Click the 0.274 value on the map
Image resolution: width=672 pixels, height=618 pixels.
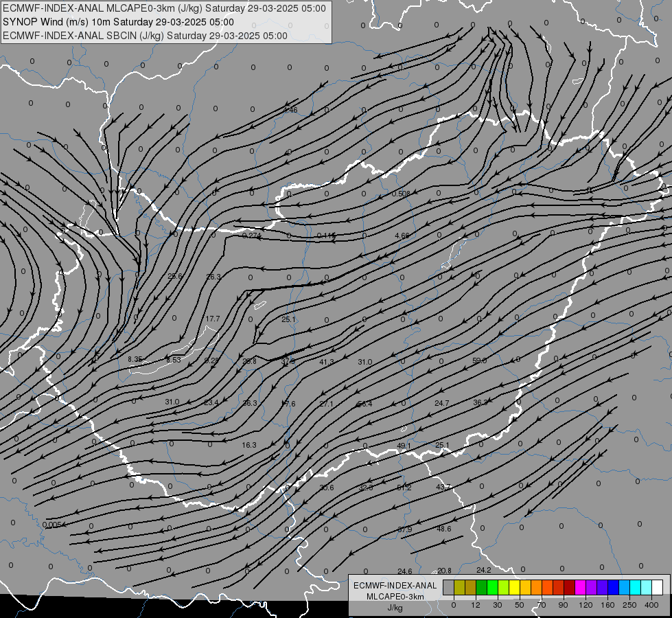pos(252,236)
